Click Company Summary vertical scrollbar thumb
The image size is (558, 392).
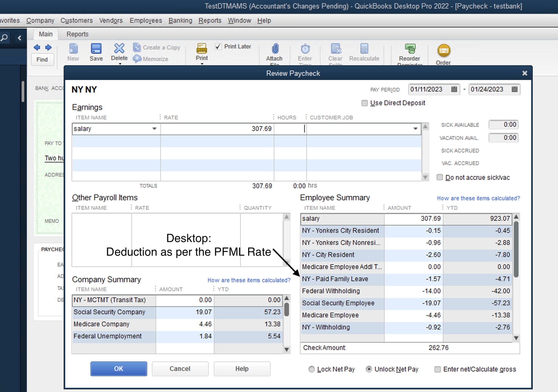pos(287,310)
